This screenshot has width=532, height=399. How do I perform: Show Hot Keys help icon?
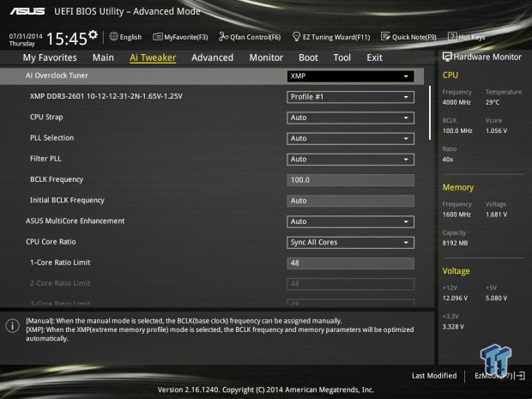point(452,36)
